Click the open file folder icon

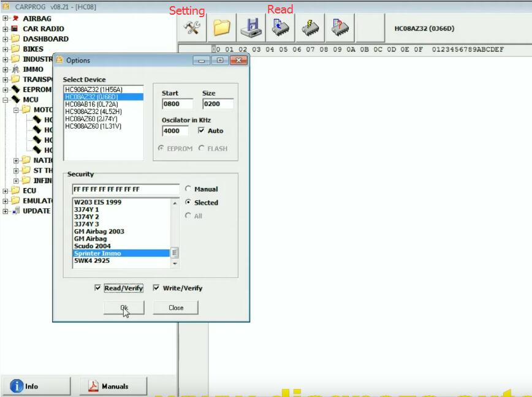[x=221, y=28]
